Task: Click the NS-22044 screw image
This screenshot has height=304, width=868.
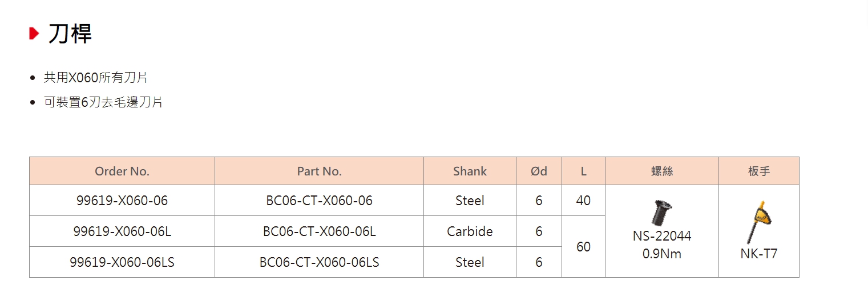Action: (661, 213)
